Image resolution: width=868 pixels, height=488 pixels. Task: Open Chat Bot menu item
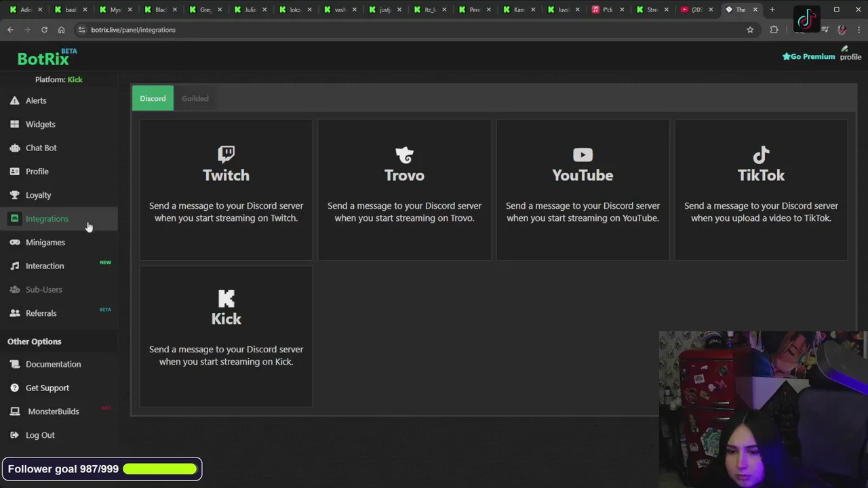pos(41,148)
